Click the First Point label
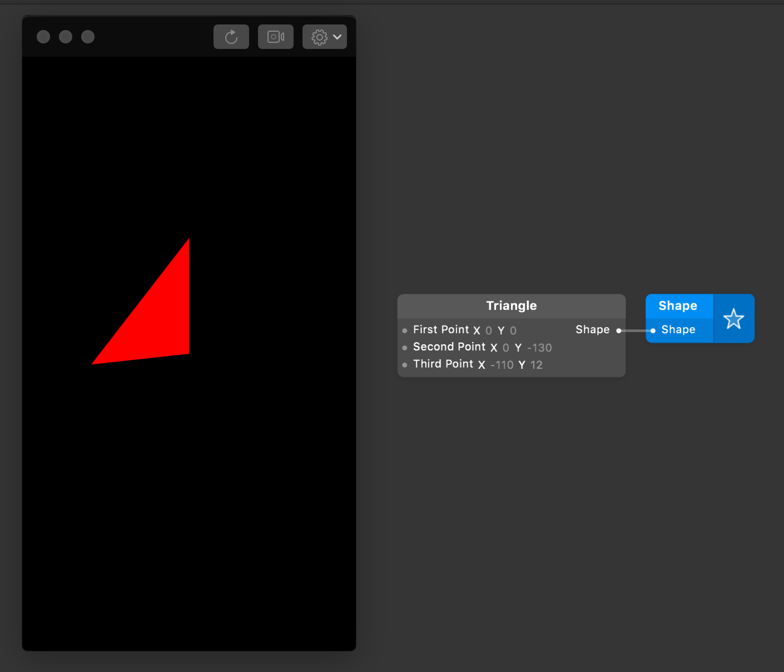The width and height of the screenshot is (784, 672). coord(441,330)
